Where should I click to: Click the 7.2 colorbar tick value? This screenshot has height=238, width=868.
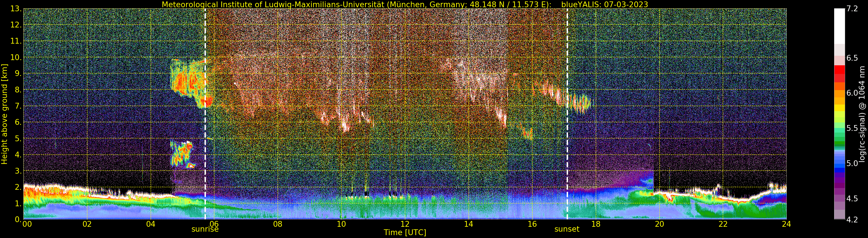[x=852, y=9]
